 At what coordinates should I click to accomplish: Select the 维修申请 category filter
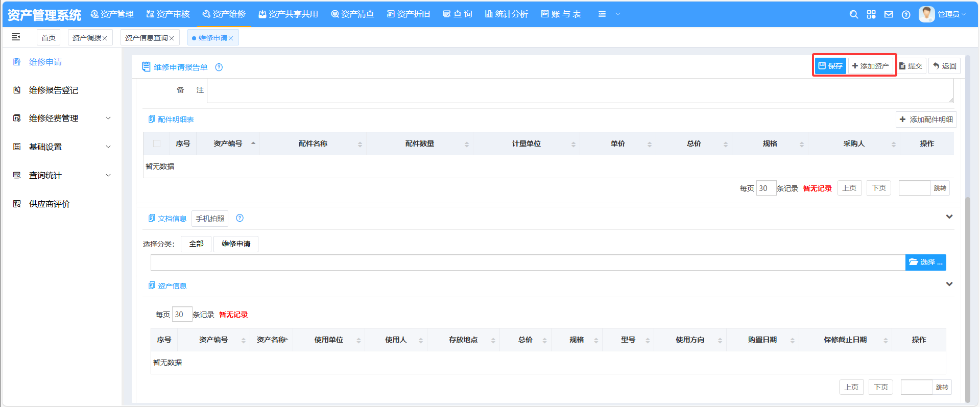click(x=236, y=244)
